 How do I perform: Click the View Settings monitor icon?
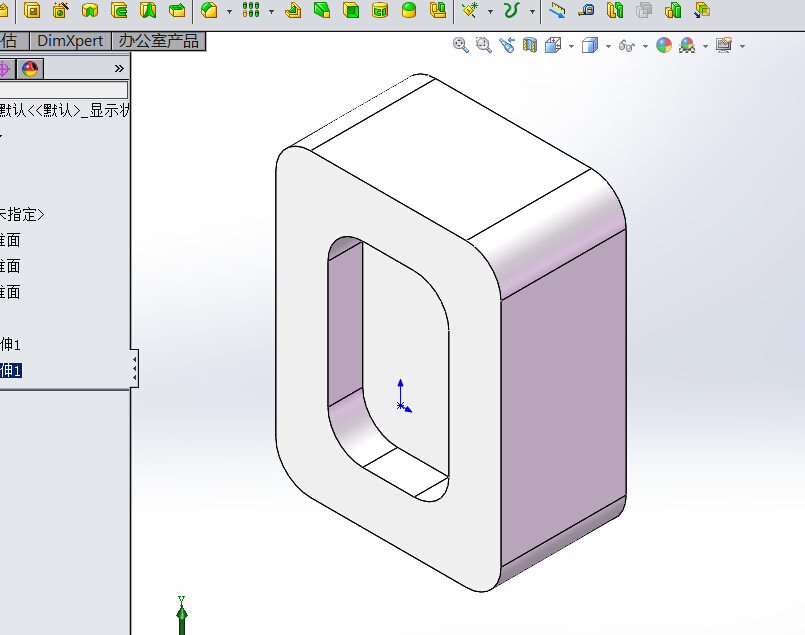724,46
